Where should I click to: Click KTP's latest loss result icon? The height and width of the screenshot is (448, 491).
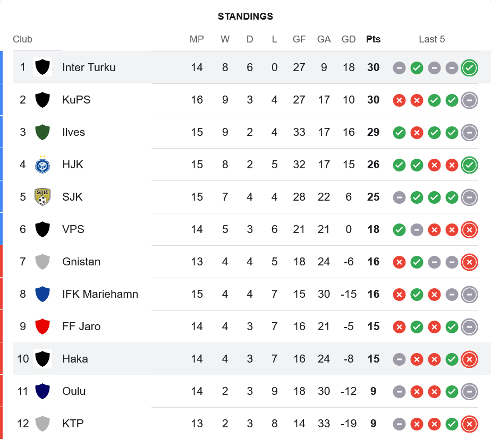[469, 424]
